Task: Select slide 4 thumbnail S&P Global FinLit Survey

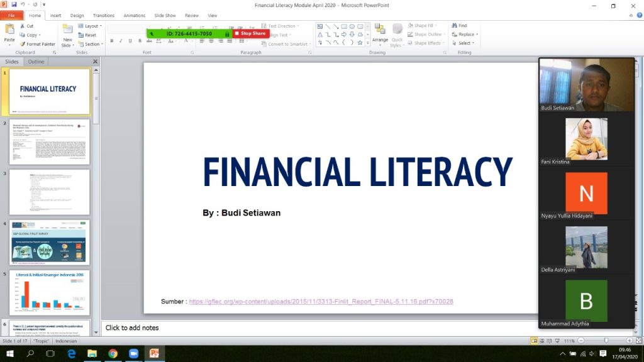Action: pyautogui.click(x=49, y=242)
